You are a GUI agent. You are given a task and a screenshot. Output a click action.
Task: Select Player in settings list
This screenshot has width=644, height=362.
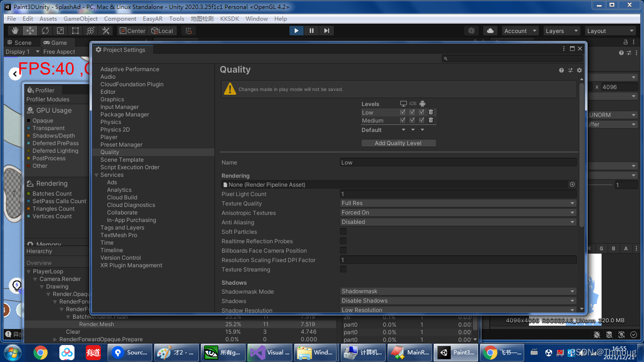(x=109, y=137)
